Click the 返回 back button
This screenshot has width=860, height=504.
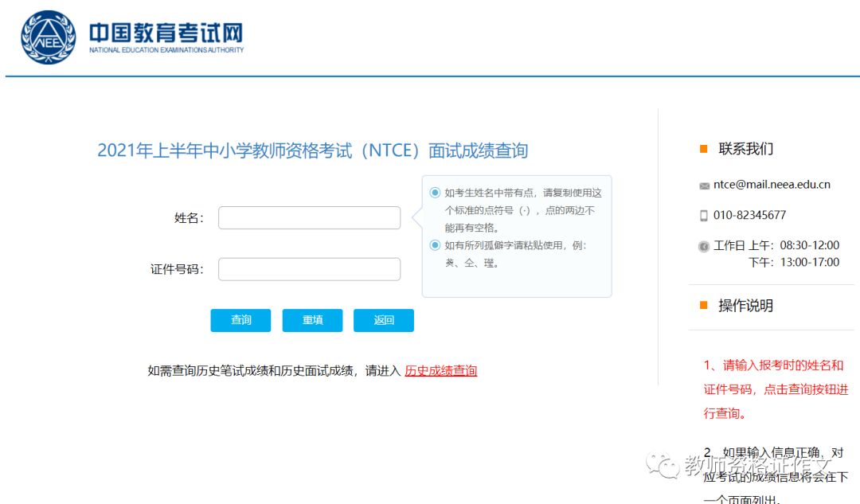click(x=384, y=320)
